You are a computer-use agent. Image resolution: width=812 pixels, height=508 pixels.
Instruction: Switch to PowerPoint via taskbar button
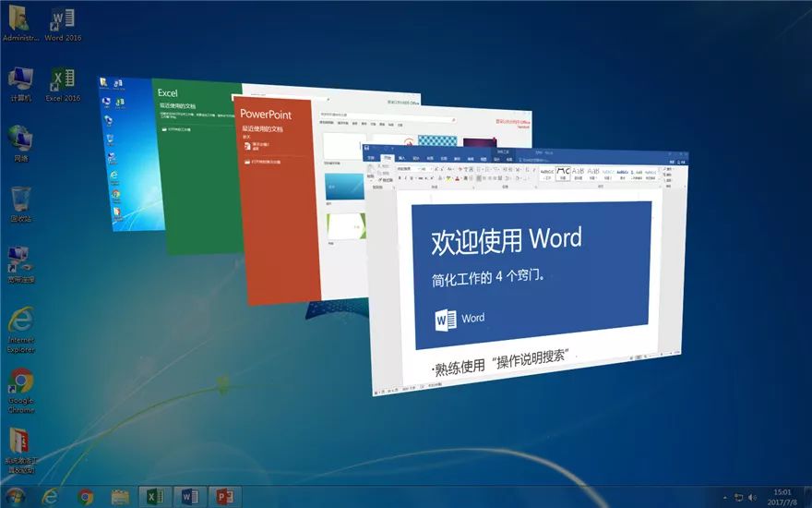point(225,497)
